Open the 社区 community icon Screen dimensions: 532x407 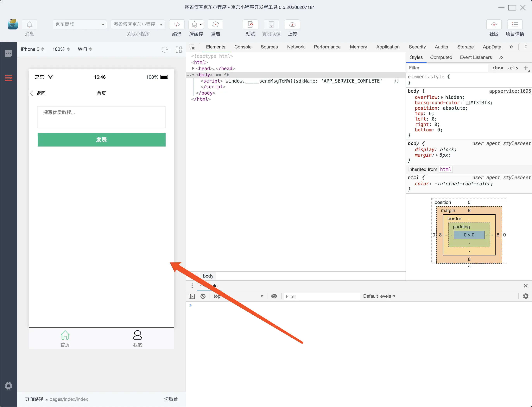coord(494,24)
